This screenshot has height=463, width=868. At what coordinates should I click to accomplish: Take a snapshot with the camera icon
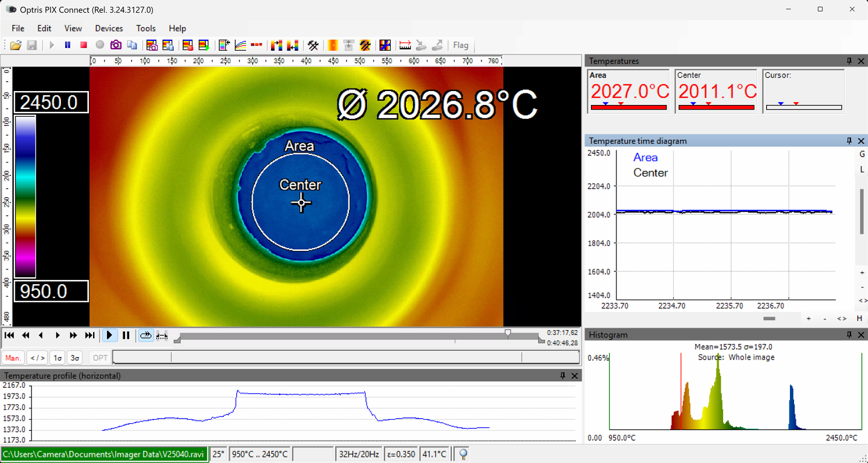(116, 46)
